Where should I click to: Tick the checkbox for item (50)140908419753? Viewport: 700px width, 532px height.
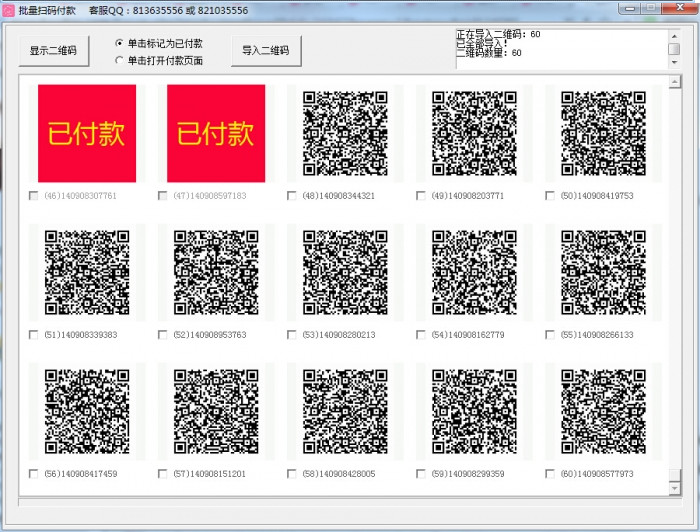[x=550, y=195]
